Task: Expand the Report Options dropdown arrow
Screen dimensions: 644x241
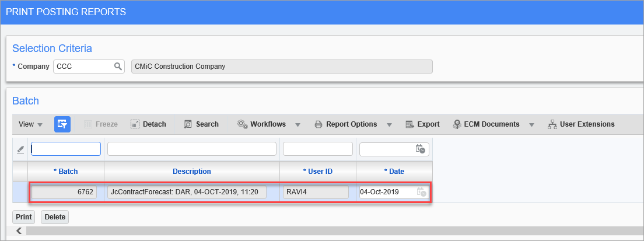Action: 389,124
